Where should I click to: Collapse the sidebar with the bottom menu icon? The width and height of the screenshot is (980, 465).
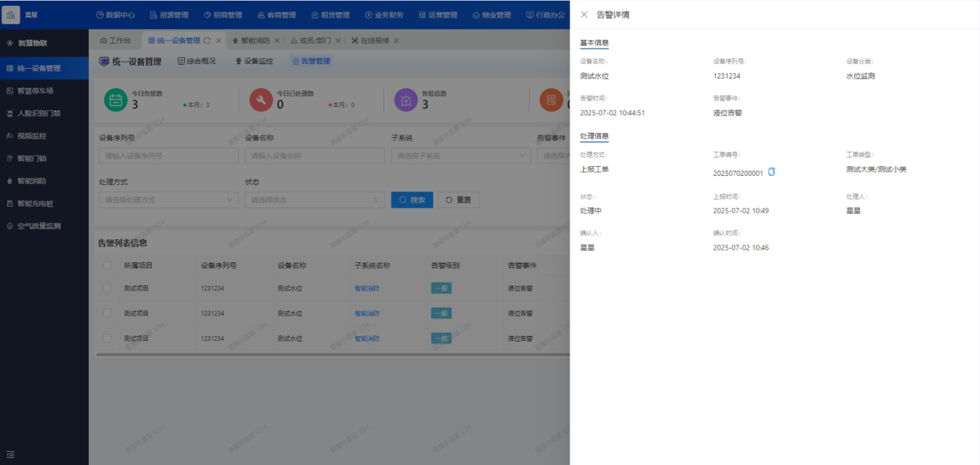10,455
